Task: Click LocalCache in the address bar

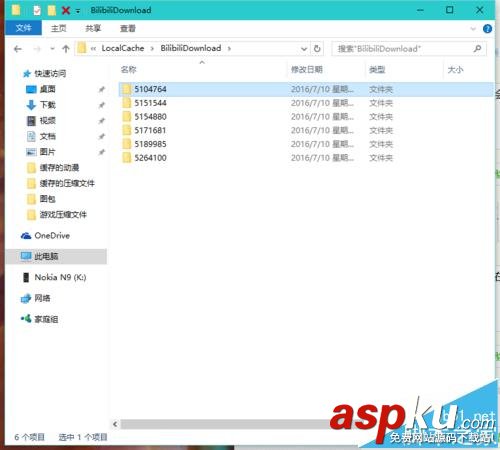Action: click(123, 48)
